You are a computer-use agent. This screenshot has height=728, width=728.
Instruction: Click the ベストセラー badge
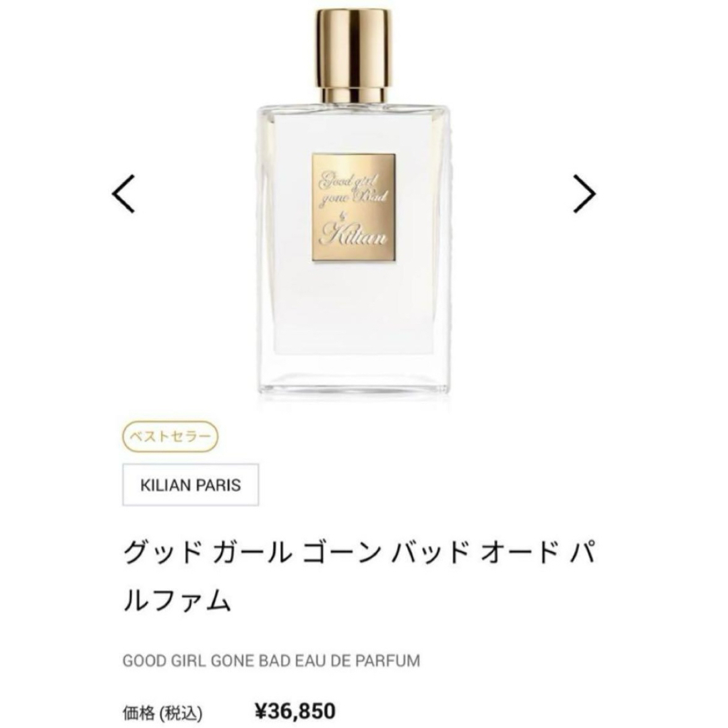click(170, 436)
